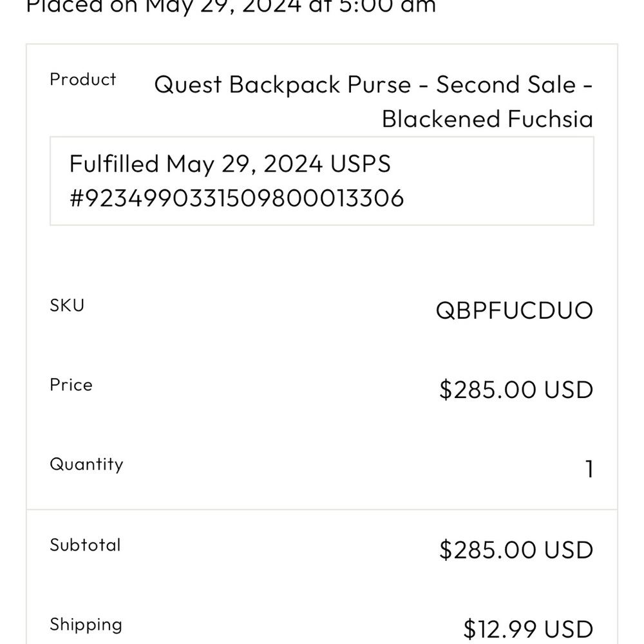Click the Subtotal label

(85, 545)
